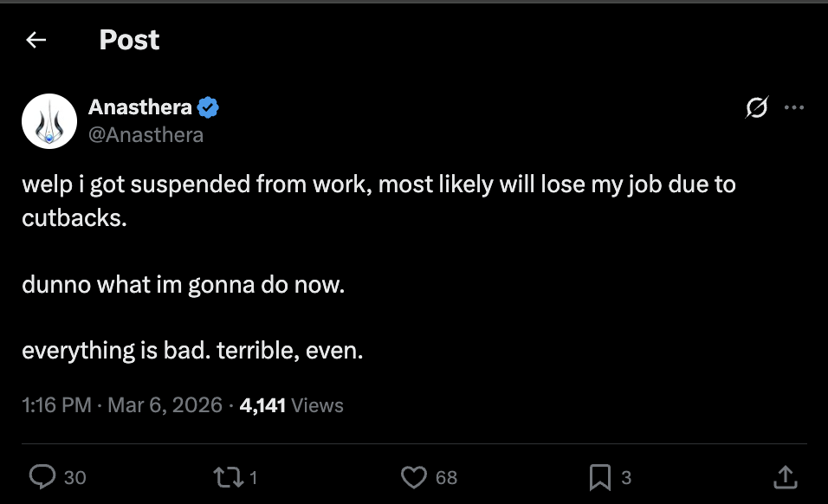Screen dimensions: 828x504
Task: Click the reply count 30
Action: pos(75,478)
